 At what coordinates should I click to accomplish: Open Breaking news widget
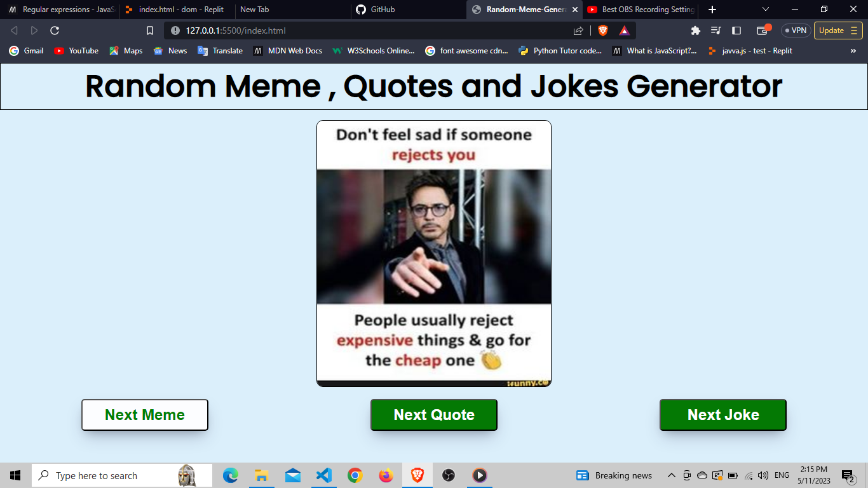(614, 475)
